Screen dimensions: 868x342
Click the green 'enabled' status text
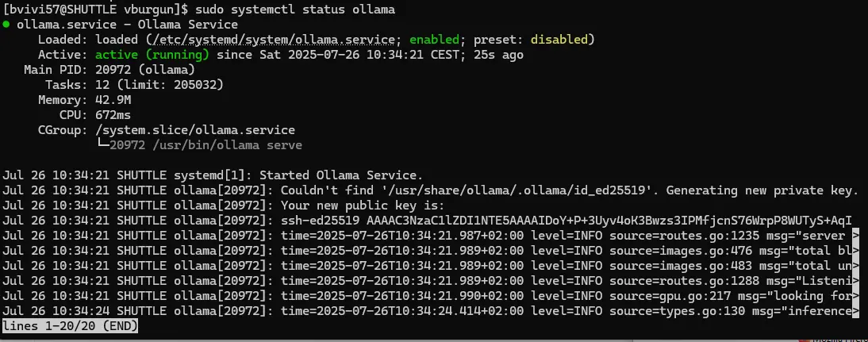[x=435, y=40]
